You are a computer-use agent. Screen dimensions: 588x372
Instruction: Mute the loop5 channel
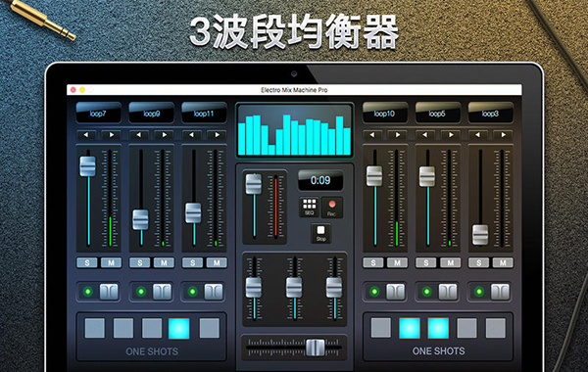(x=451, y=262)
